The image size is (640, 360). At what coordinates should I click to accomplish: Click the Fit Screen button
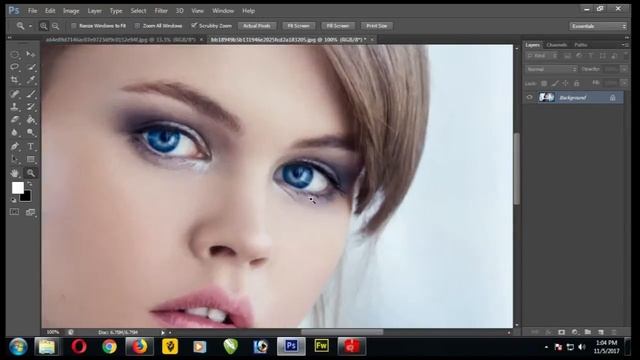(x=298, y=26)
